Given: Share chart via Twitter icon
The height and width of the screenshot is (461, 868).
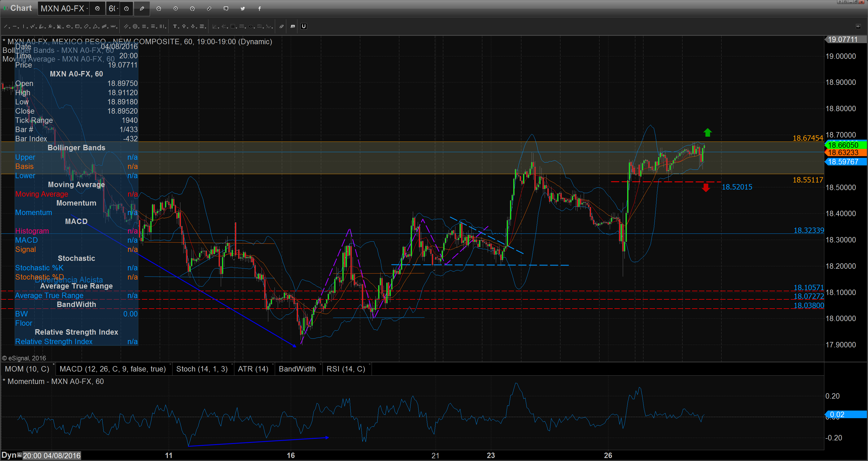Looking at the screenshot, I should point(242,9).
